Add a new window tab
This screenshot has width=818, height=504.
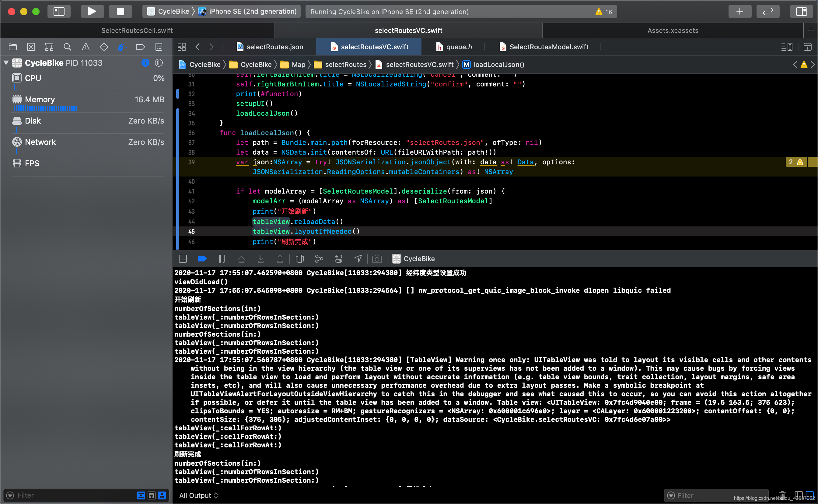coord(811,31)
